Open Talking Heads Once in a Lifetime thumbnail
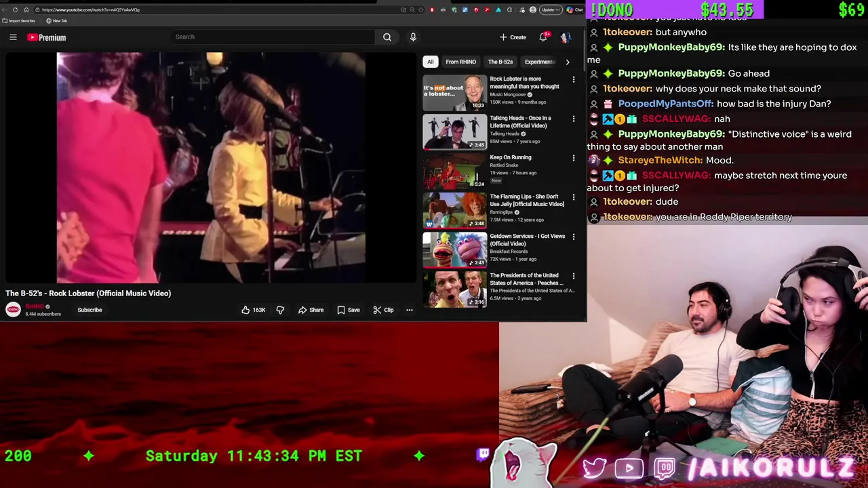Screen dimensions: 868x488 (x=454, y=132)
